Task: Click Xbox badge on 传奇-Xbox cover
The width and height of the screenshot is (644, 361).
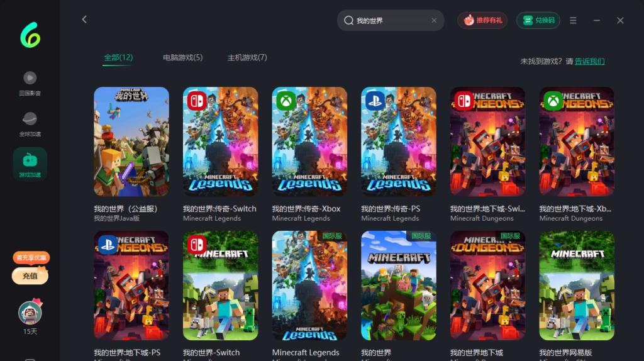Action: [x=286, y=101]
